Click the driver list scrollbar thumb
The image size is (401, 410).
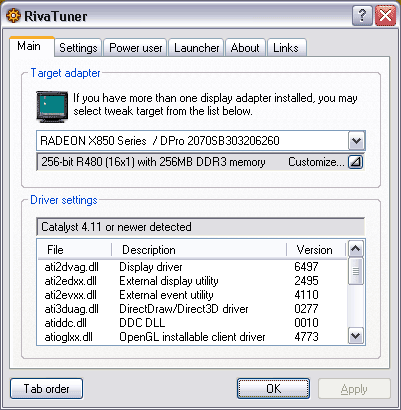(356, 271)
